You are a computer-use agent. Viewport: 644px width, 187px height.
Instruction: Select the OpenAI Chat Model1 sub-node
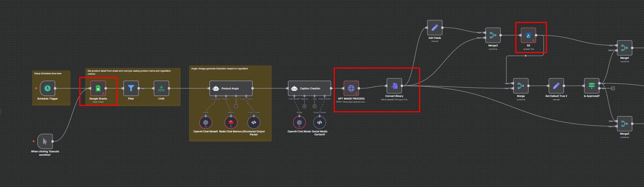[206, 122]
